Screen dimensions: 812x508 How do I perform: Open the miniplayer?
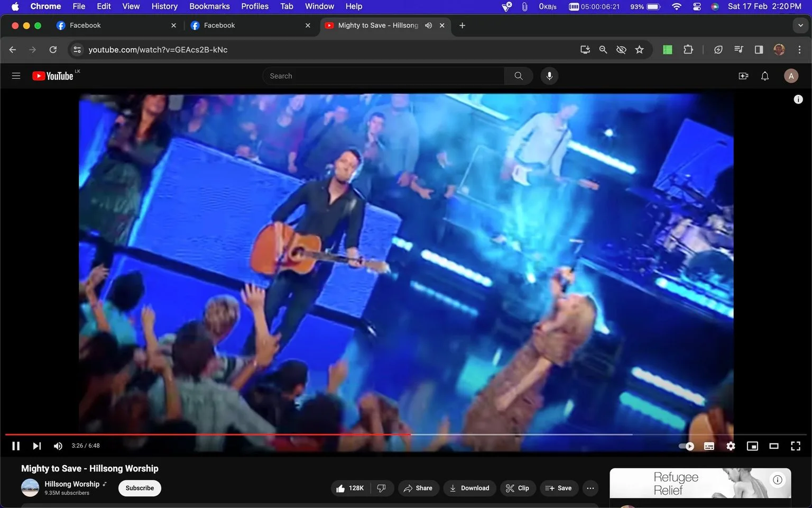pos(752,446)
